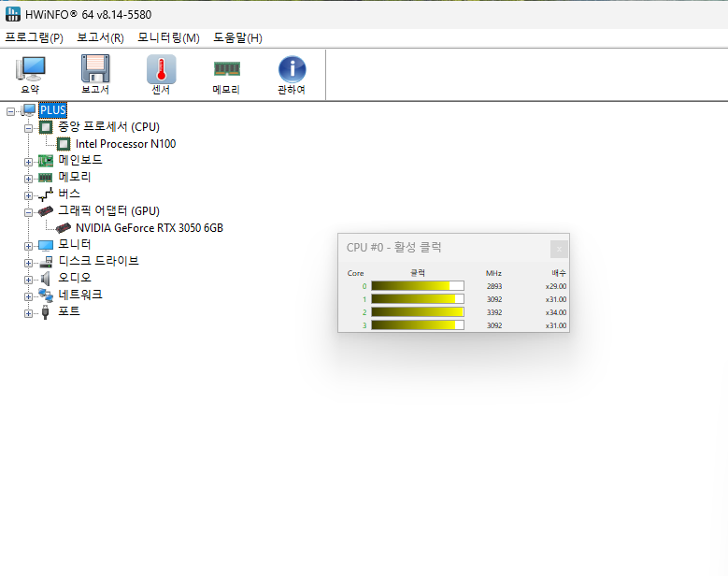Click the HWiNFO app icon in title bar
Viewport: 728px width, 576px height.
pos(13,14)
